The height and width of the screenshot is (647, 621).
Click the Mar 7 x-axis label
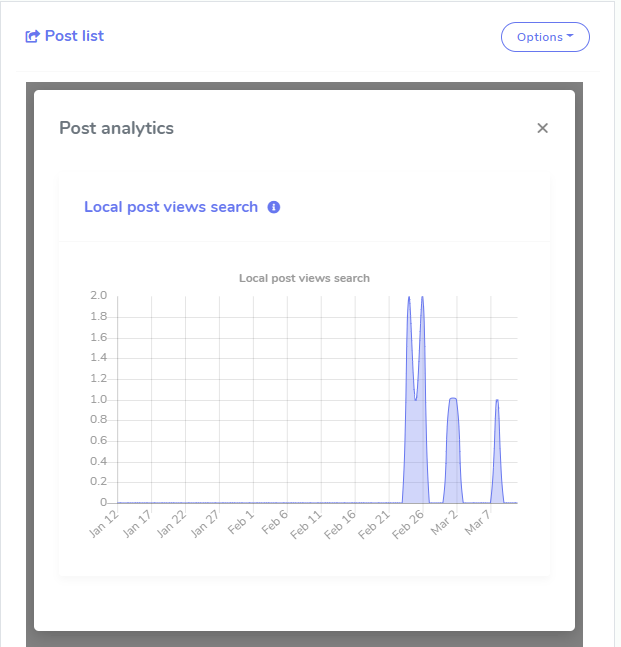point(478,521)
